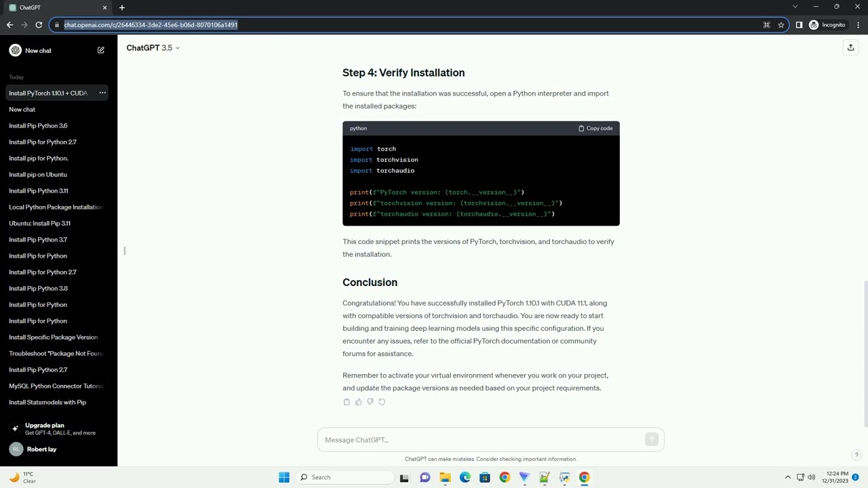This screenshot has height=488, width=868.
Task: Open 'MySQL Python Connector Tutorial' chat
Action: [x=58, y=386]
